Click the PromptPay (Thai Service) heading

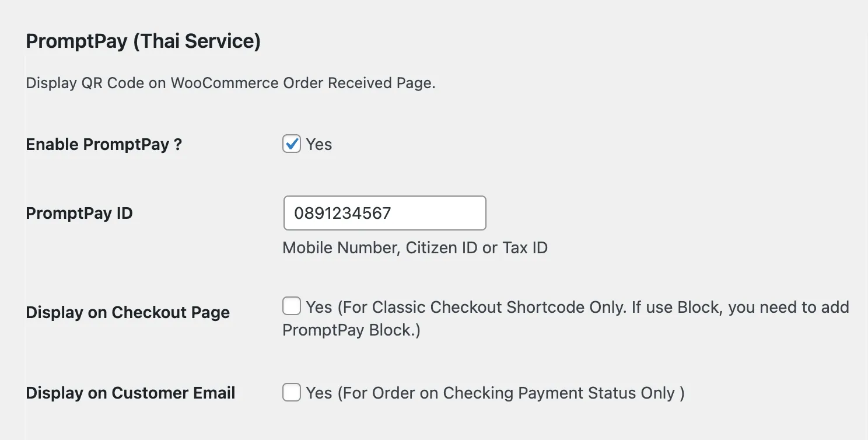(x=143, y=41)
